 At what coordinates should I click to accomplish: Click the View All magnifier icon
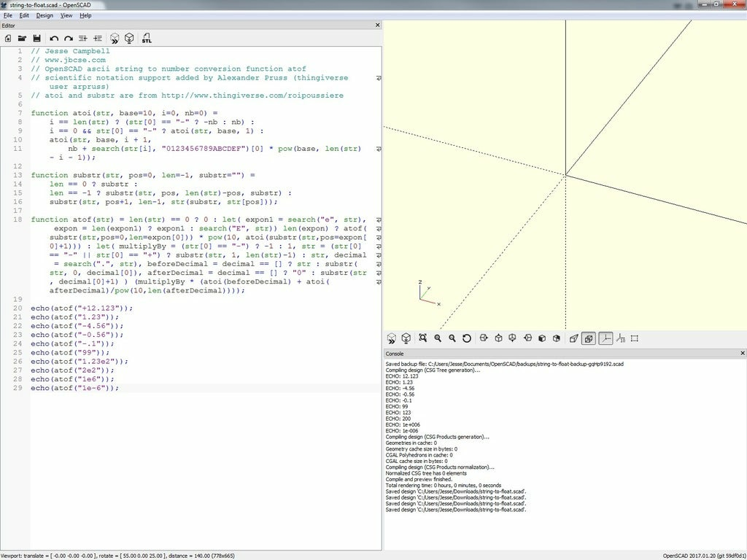[x=422, y=338]
